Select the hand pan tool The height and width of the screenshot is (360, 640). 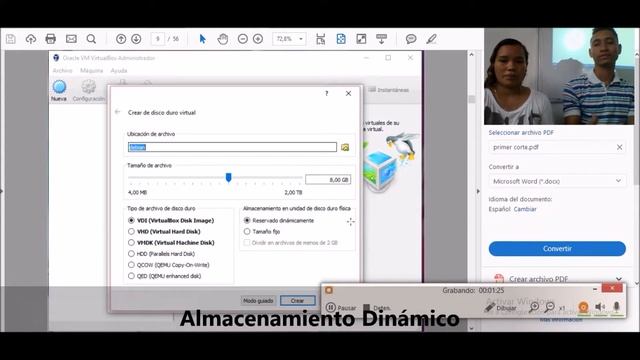(x=223, y=39)
